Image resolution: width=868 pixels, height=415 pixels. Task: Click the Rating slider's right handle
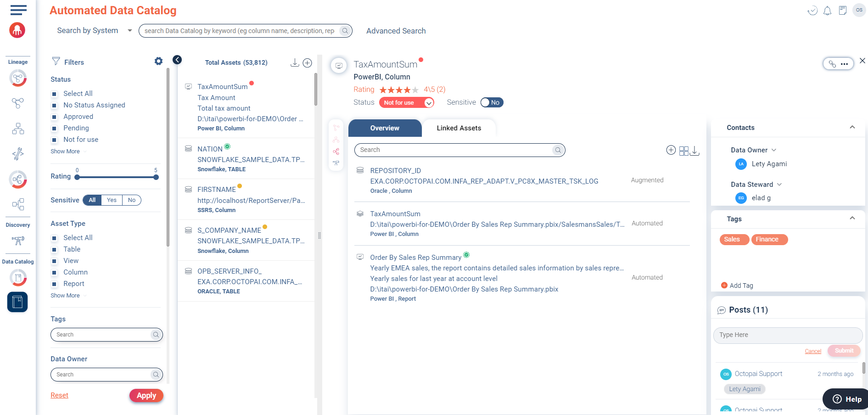[x=156, y=177]
